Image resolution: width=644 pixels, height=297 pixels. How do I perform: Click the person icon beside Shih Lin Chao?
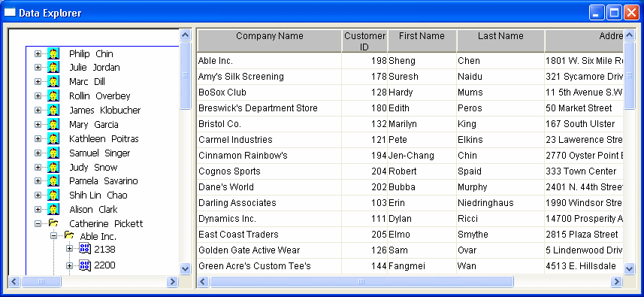pyautogui.click(x=53, y=195)
